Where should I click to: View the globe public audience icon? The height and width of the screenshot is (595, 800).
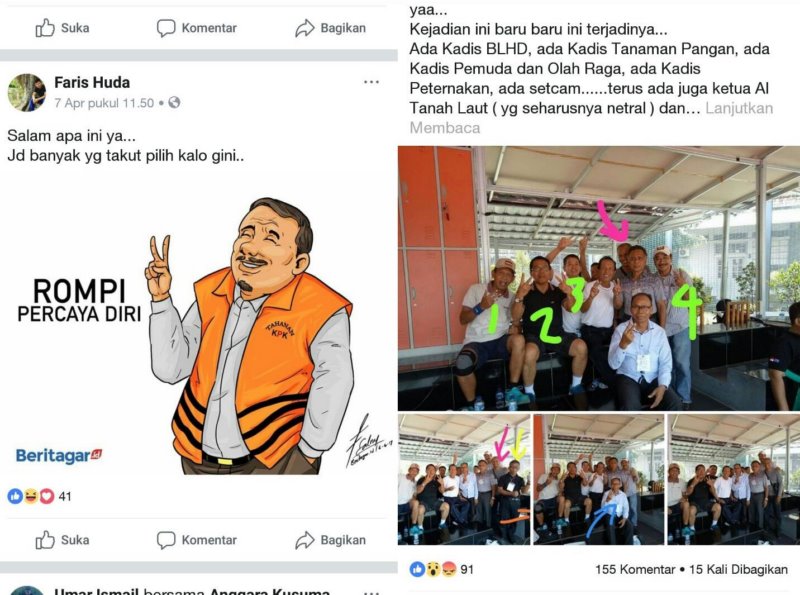174,103
